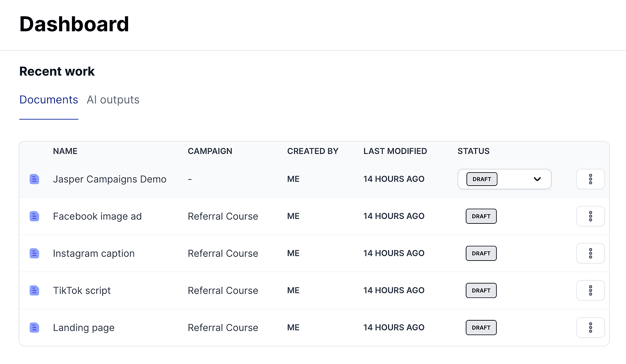The height and width of the screenshot is (364, 626).
Task: Open the Draft status badge on Landing page
Action: (481, 327)
